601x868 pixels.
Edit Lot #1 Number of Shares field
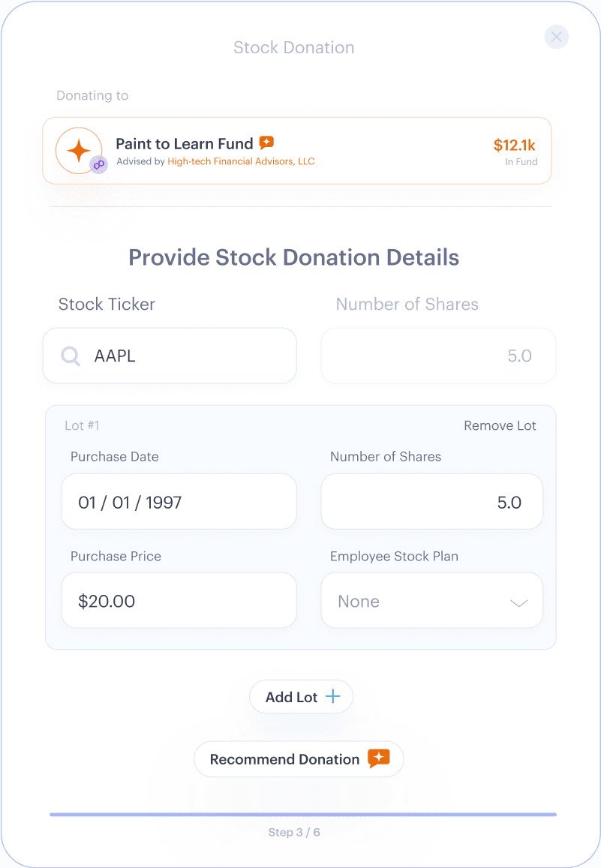pos(431,502)
